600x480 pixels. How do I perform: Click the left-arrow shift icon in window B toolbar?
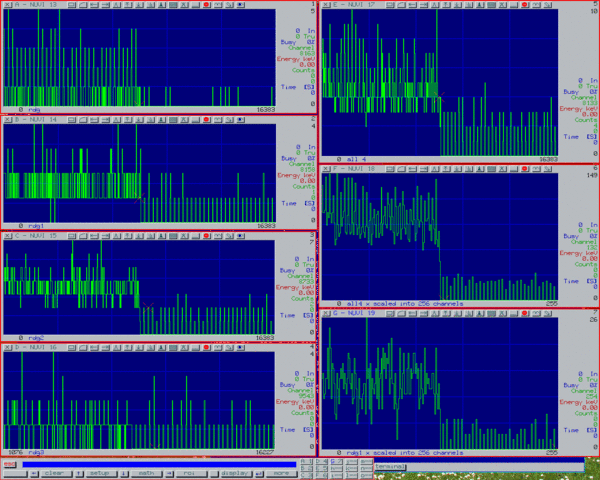94,119
